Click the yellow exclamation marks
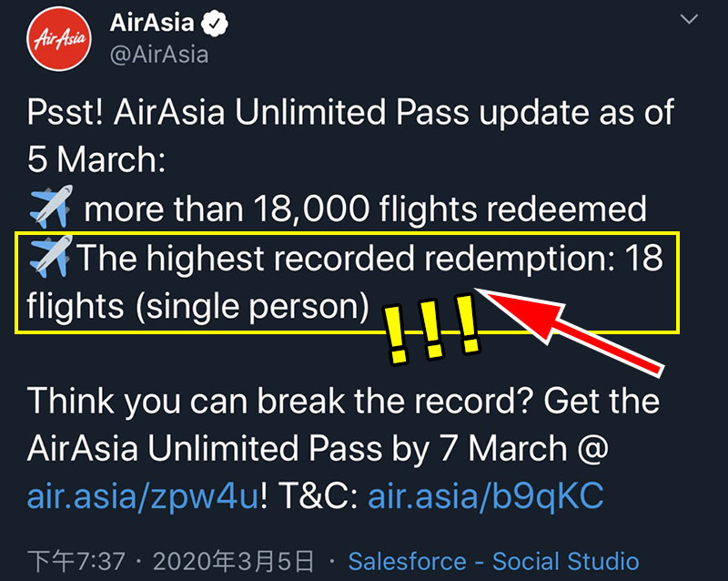 tap(430, 329)
